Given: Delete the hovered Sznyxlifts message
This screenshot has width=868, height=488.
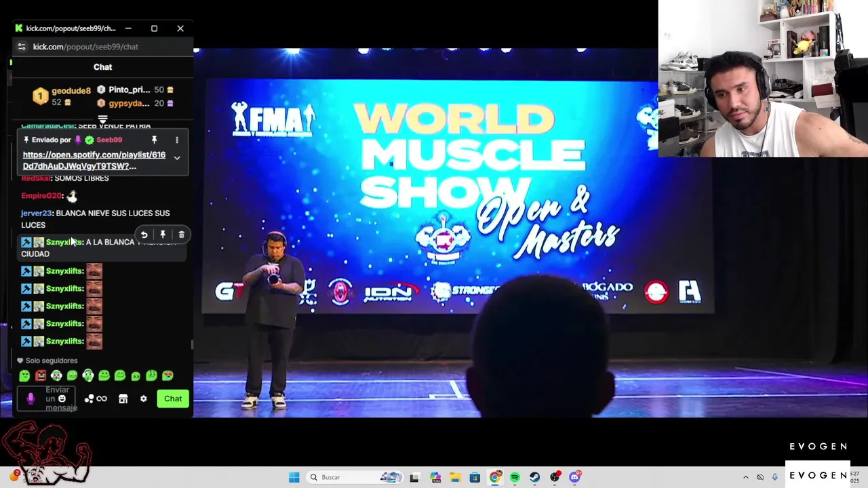Looking at the screenshot, I should coord(181,235).
